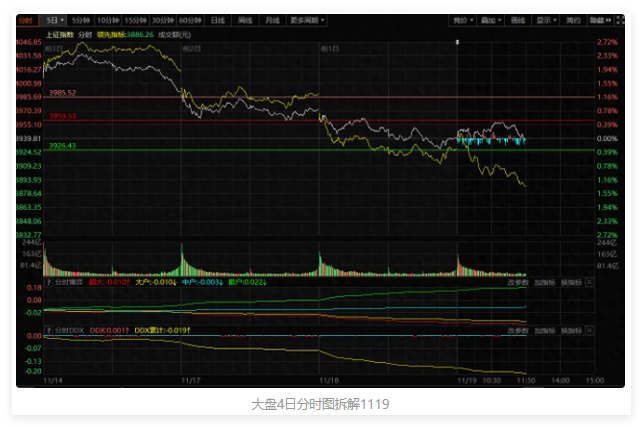Expand the 显示 display dropdown

click(546, 20)
